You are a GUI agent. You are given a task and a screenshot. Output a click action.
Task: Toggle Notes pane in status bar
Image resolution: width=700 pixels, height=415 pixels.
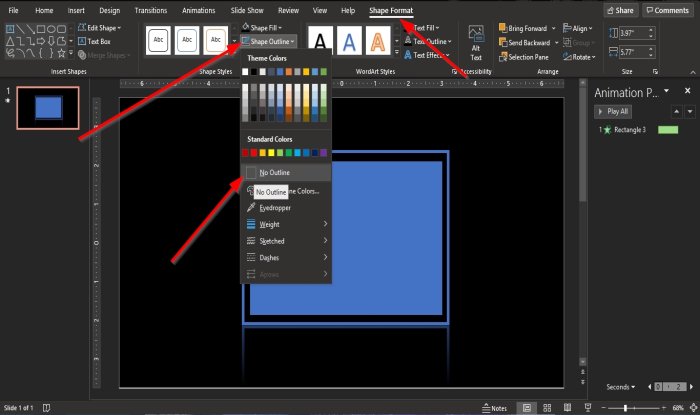493,408
